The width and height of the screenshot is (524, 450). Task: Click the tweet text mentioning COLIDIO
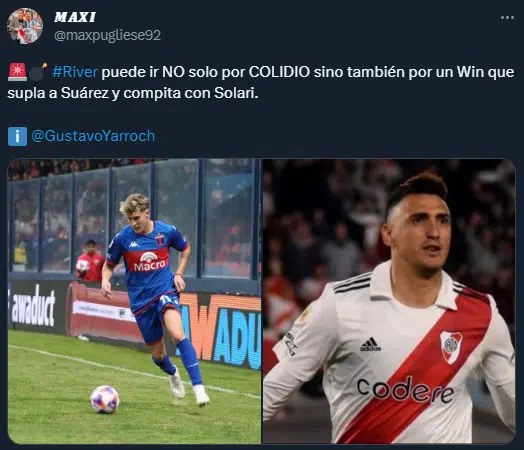pos(261,82)
